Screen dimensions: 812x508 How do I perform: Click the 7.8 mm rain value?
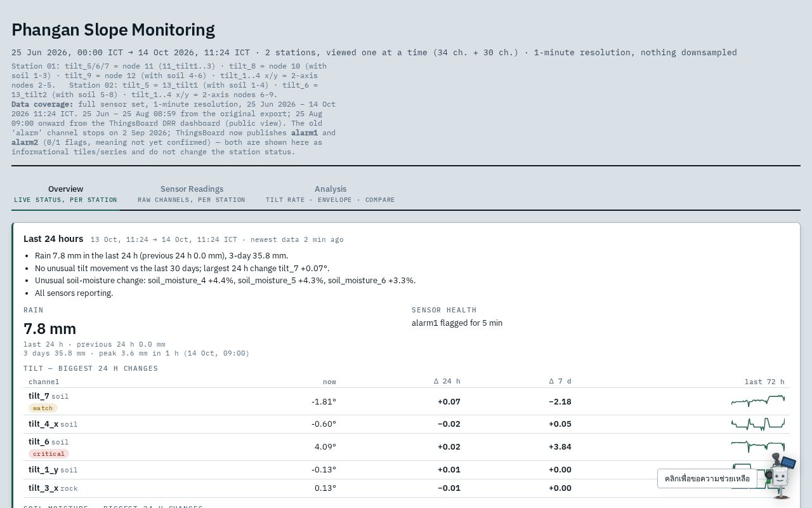(49, 328)
